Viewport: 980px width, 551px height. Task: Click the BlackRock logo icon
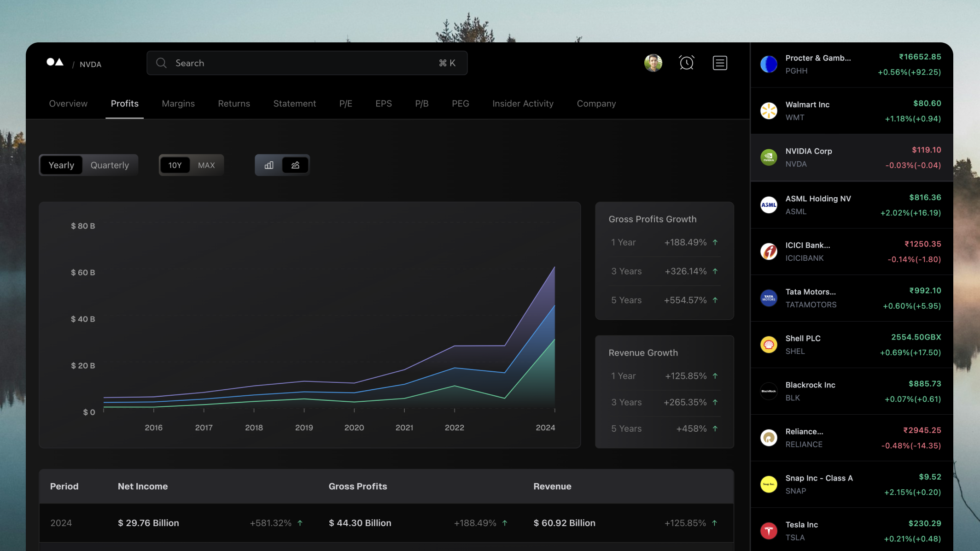coord(769,391)
